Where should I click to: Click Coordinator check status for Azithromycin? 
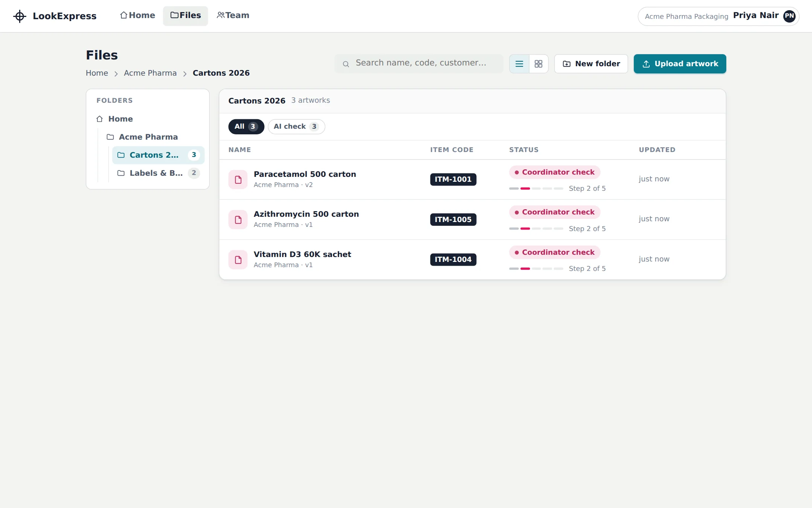pyautogui.click(x=554, y=212)
